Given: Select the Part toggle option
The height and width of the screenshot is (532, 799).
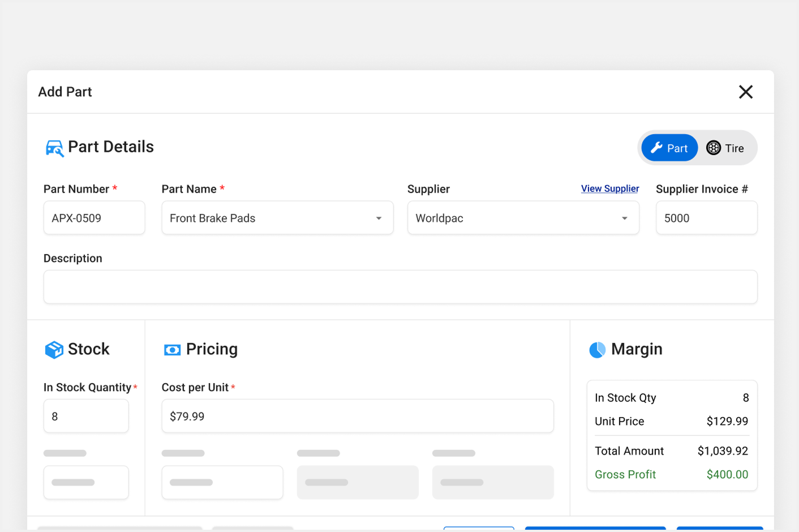Looking at the screenshot, I should pyautogui.click(x=669, y=148).
